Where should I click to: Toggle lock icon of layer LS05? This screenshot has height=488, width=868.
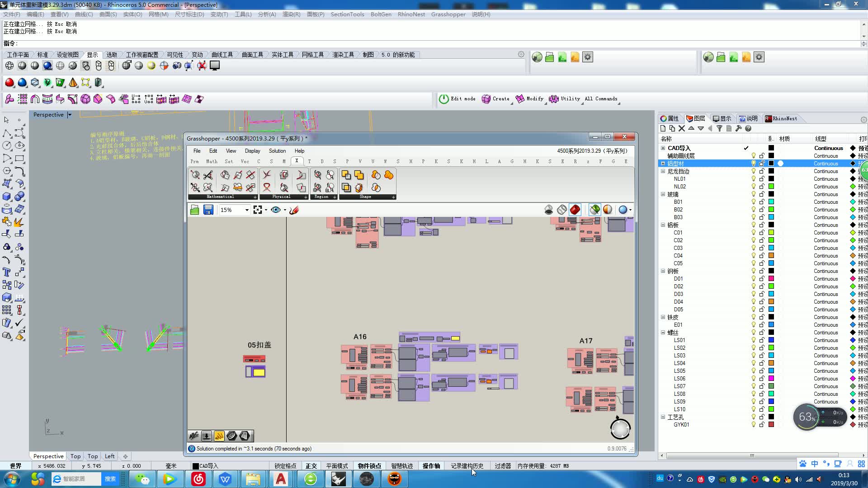(762, 371)
